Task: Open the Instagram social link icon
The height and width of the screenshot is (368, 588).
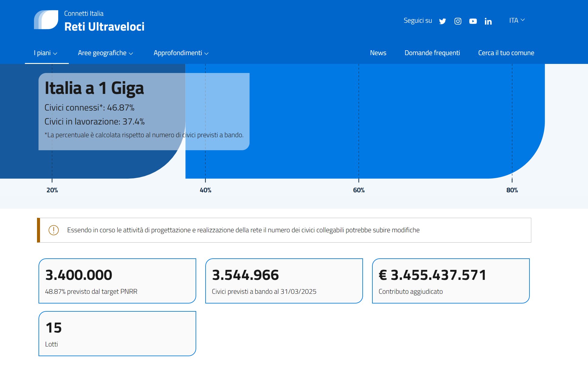Action: pos(458,21)
